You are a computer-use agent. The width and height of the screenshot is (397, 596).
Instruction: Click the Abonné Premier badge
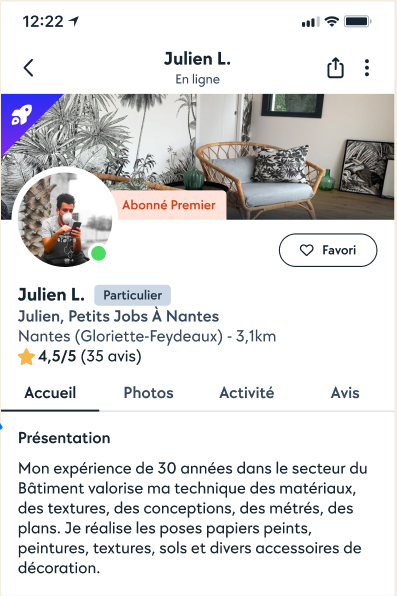pos(169,205)
